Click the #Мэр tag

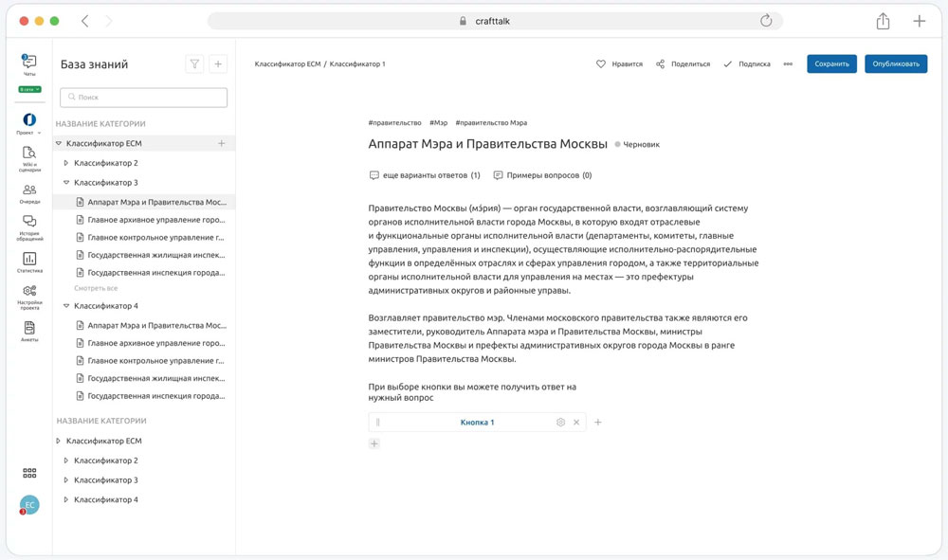tap(438, 122)
